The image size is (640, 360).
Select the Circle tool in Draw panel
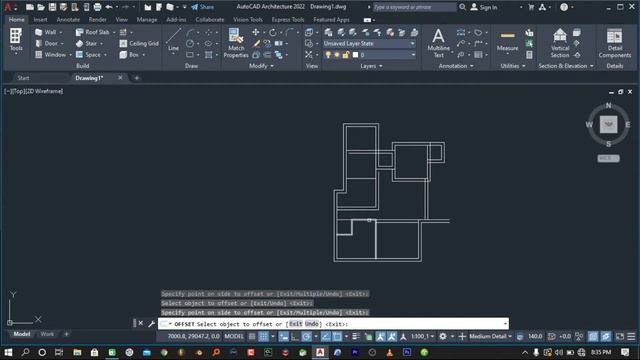tap(190, 43)
